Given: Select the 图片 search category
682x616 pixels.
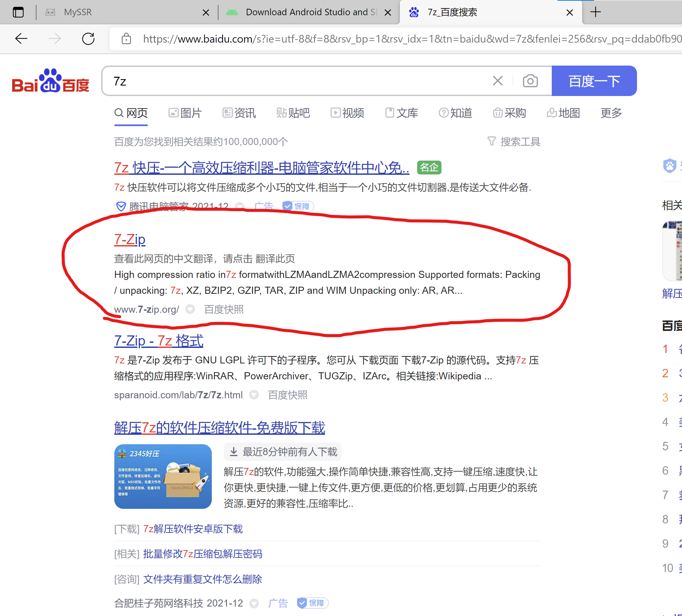Looking at the screenshot, I should [x=185, y=113].
